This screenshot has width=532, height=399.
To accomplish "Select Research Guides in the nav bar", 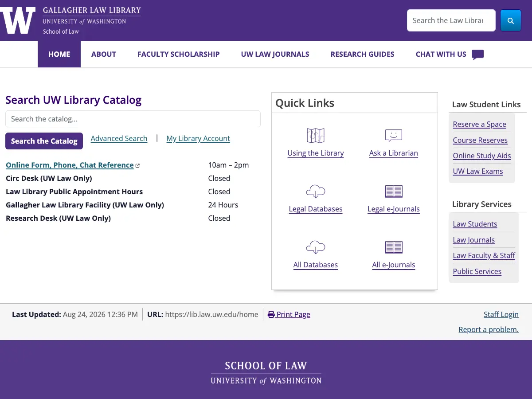I will click(363, 54).
